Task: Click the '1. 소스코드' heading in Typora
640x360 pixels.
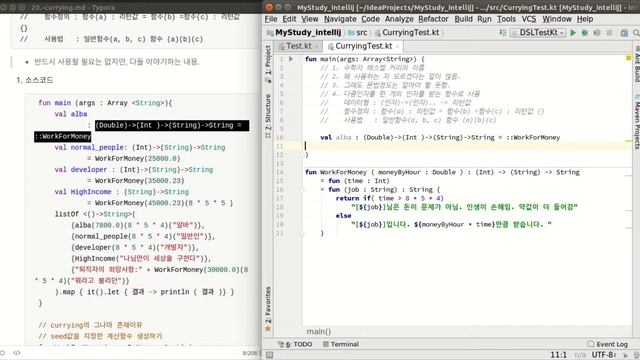Action: pos(35,80)
